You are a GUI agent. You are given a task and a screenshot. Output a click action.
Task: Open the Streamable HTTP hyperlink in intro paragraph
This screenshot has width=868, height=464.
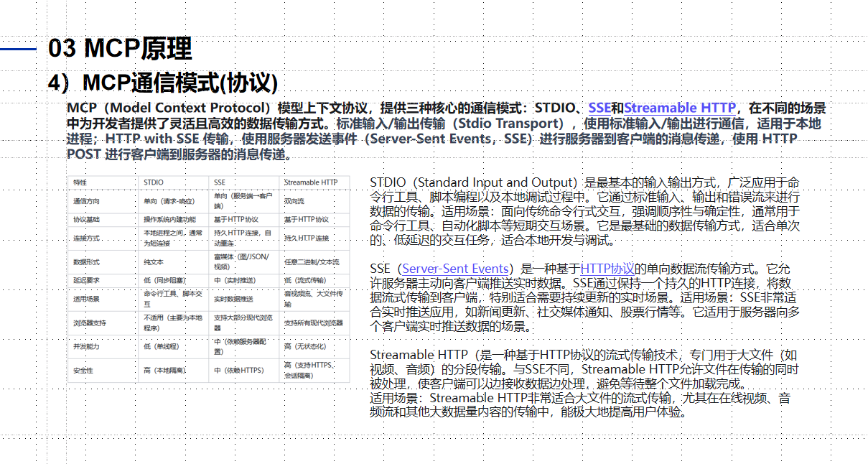coord(679,108)
